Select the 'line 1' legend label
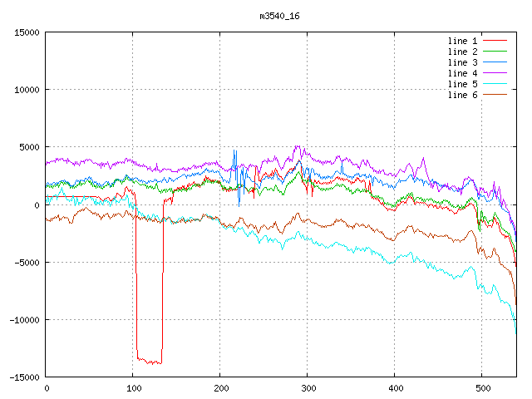 pos(462,41)
